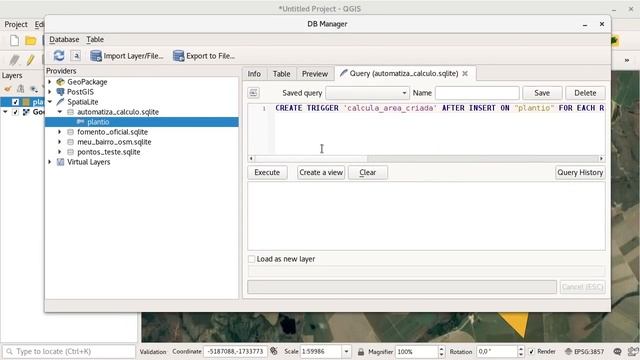Switch to the Preview tab
640x360 pixels.
click(x=315, y=74)
